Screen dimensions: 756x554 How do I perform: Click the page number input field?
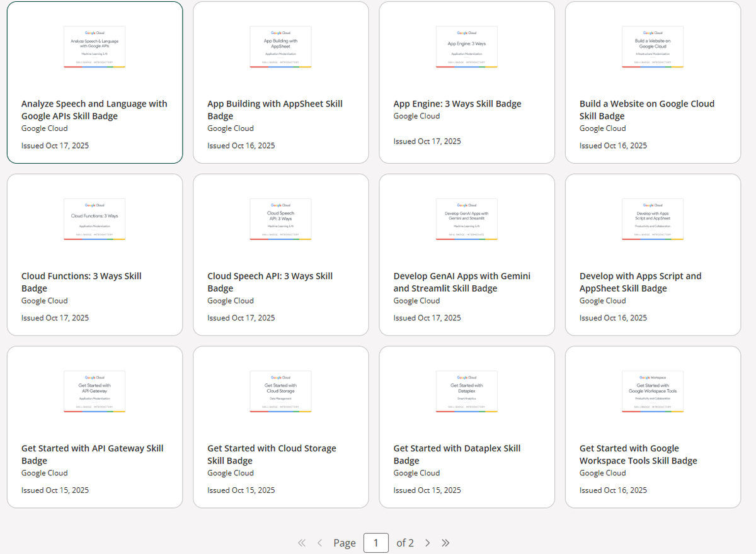tap(376, 543)
